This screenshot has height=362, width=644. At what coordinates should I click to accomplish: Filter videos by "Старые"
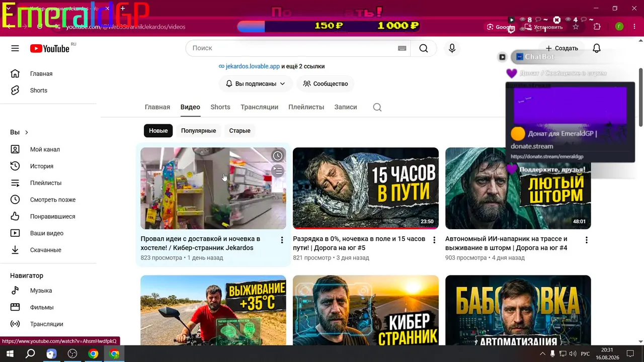(239, 131)
